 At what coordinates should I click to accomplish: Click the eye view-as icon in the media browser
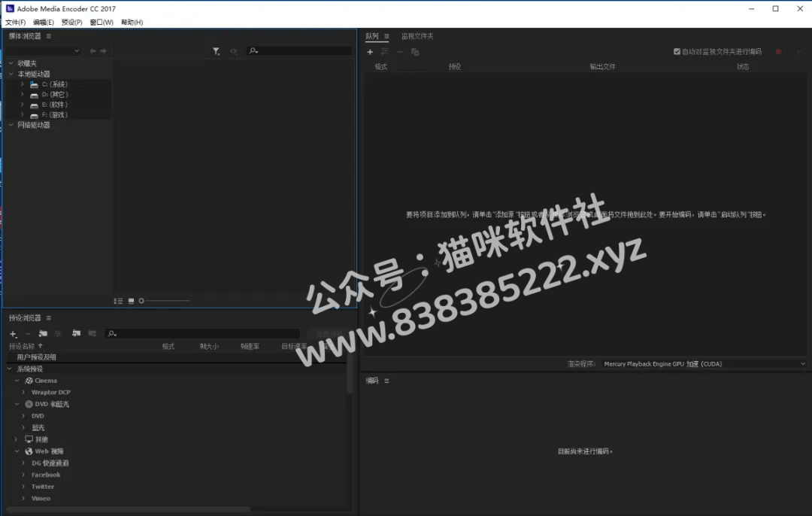[x=234, y=51]
